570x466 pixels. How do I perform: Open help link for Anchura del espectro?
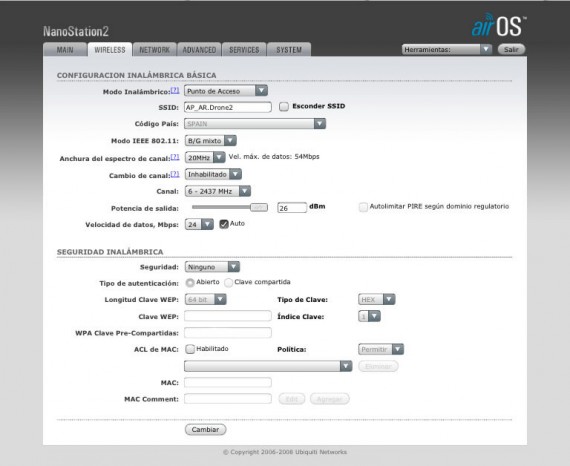click(x=175, y=157)
